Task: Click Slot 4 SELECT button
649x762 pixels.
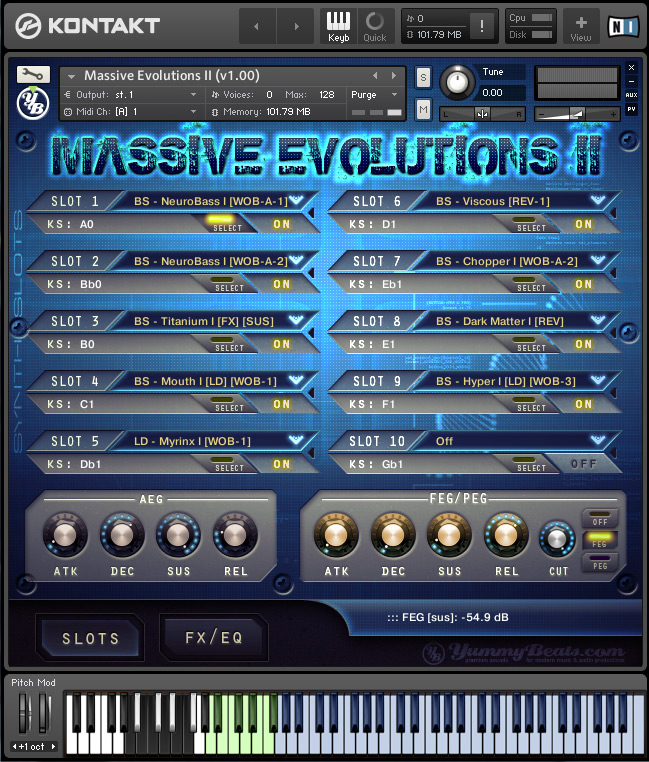Action: coord(229,404)
